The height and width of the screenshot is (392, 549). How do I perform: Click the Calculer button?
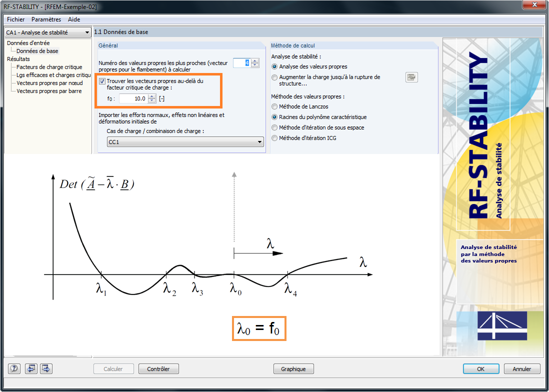[113, 369]
